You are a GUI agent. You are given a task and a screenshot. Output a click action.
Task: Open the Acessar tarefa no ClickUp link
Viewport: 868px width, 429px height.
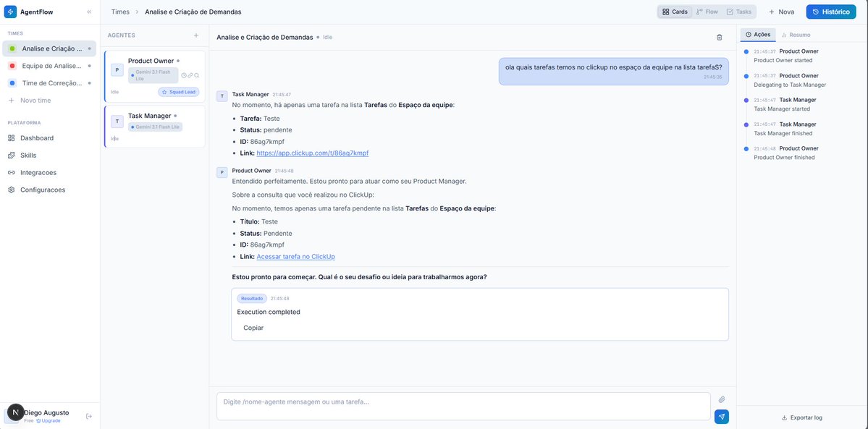(295, 257)
